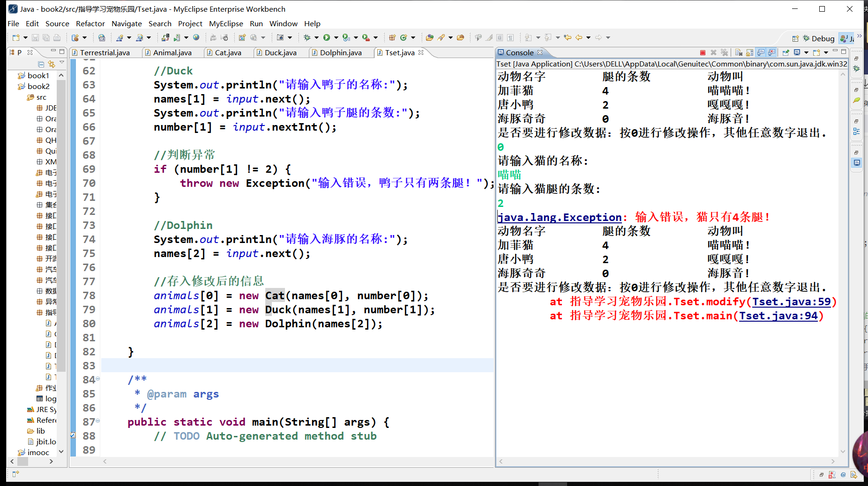Select the Debug bug icon in toolbar
This screenshot has width=868, height=486.
click(x=307, y=37)
